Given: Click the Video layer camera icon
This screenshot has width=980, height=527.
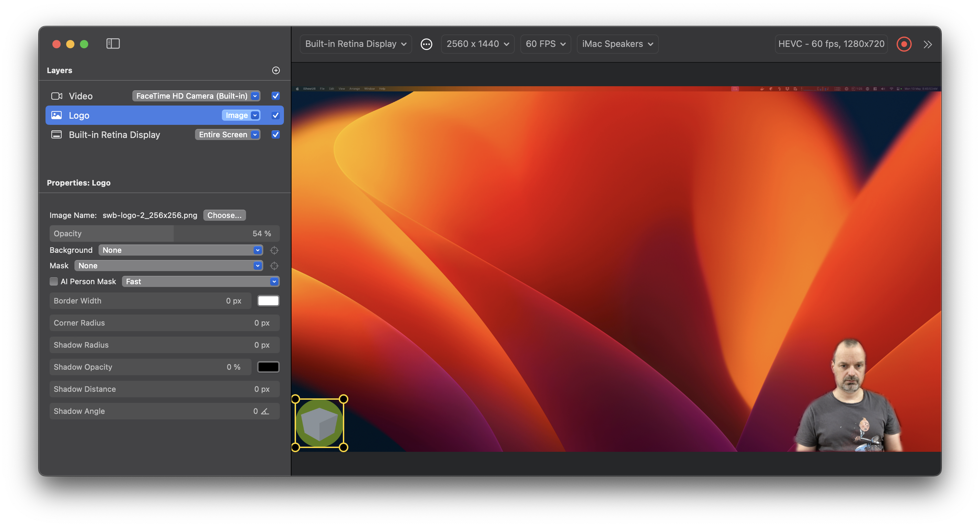Looking at the screenshot, I should click(57, 96).
